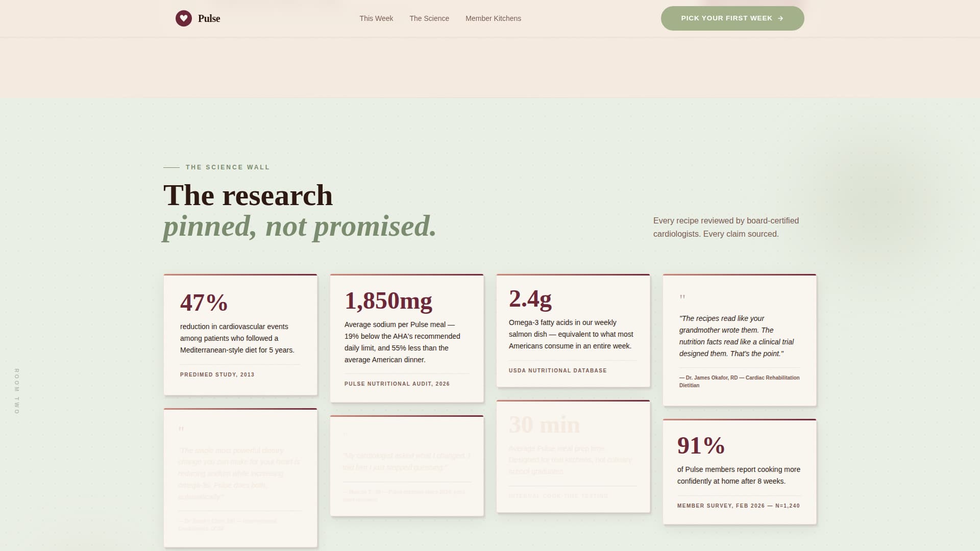Select the 91% member survey card

click(x=740, y=472)
